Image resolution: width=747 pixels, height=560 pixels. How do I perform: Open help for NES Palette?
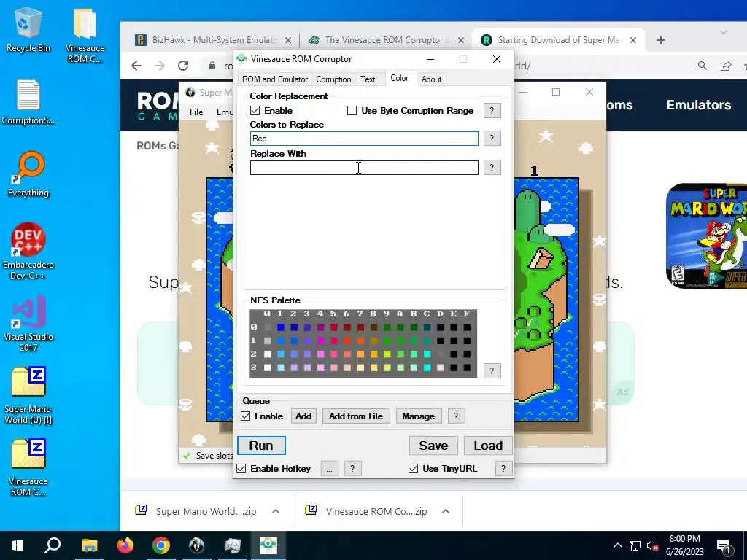click(492, 371)
